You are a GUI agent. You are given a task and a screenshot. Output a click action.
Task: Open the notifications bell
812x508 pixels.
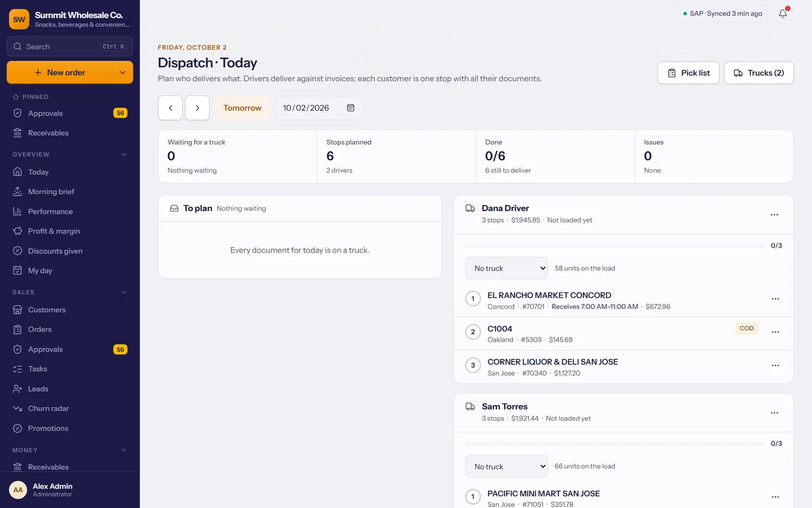pyautogui.click(x=783, y=14)
